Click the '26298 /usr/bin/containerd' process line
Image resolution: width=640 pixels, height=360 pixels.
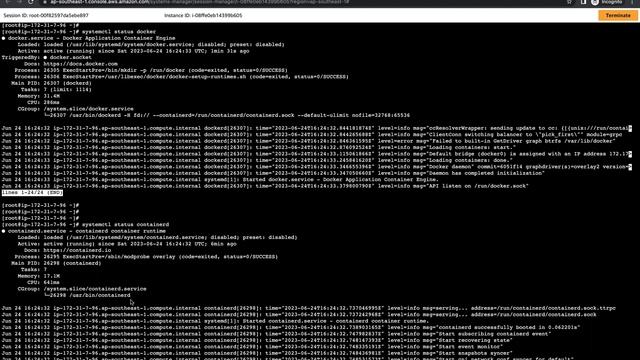[87, 296]
